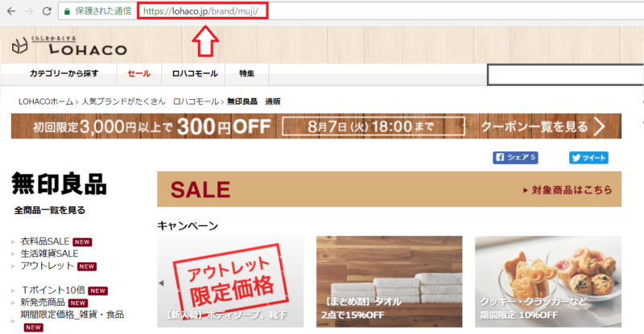The height and width of the screenshot is (334, 644).
Task: Tweet using the Twitter ツイート button
Action: point(588,158)
